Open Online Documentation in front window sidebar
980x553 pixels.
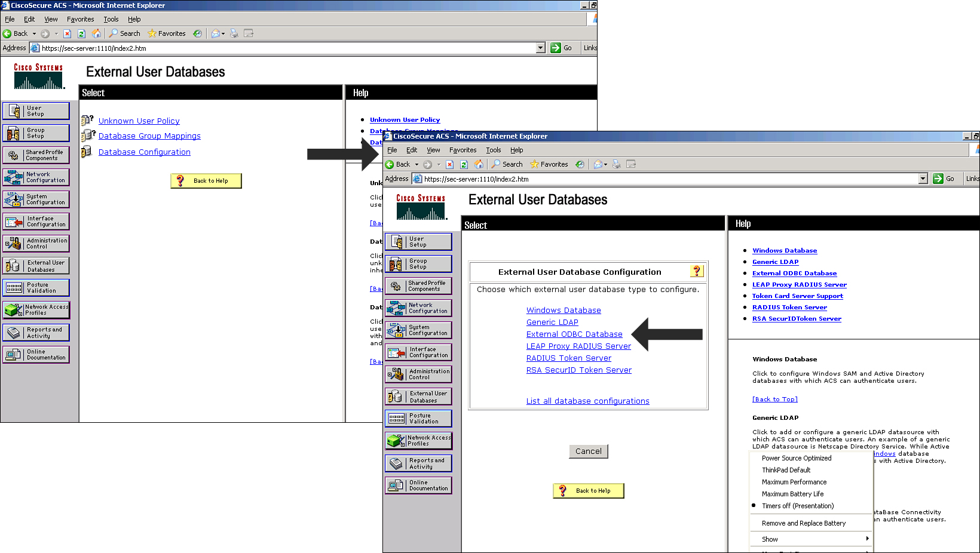pyautogui.click(x=418, y=486)
